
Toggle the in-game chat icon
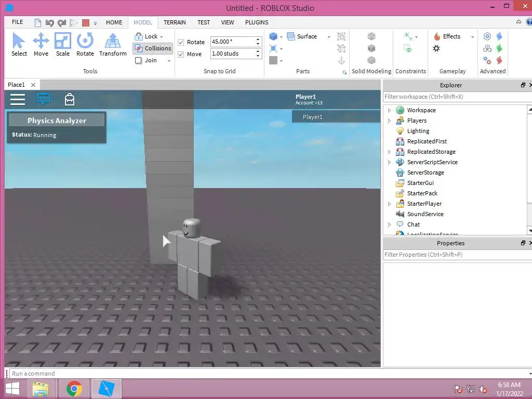[44, 99]
